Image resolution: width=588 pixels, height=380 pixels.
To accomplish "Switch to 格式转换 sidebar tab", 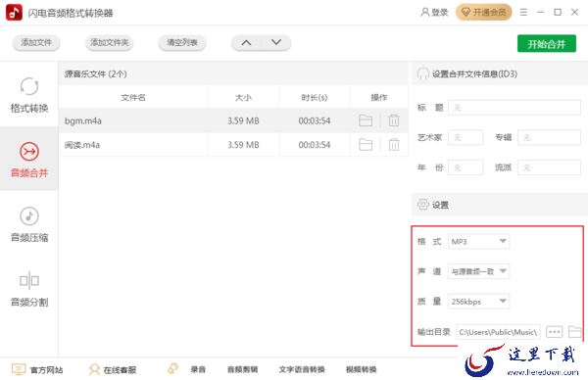I will coord(29,95).
